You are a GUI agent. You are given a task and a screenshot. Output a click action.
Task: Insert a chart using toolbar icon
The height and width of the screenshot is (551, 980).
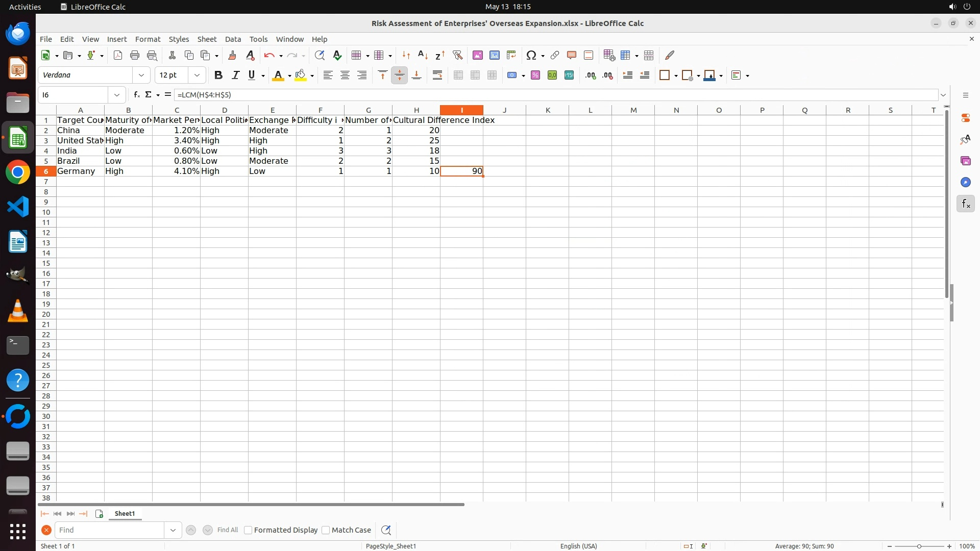[494, 55]
